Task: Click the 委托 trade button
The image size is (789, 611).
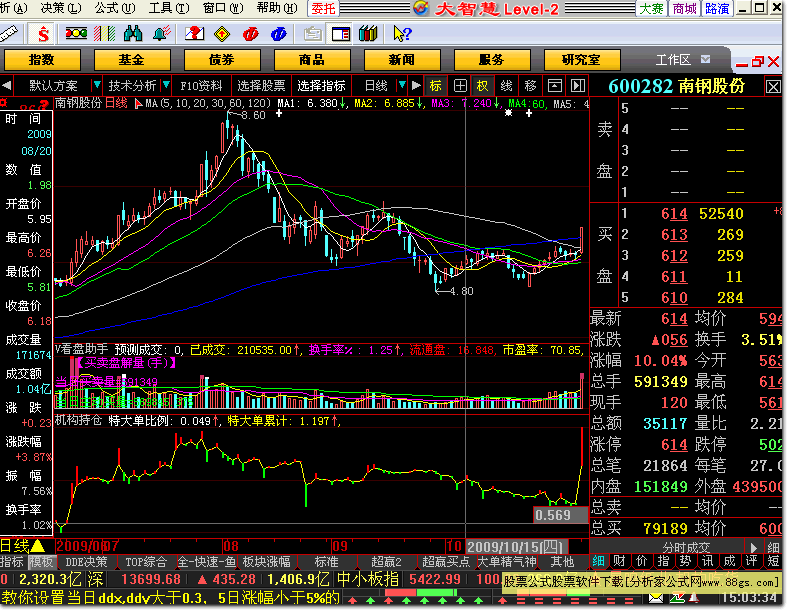Action: coord(323,8)
